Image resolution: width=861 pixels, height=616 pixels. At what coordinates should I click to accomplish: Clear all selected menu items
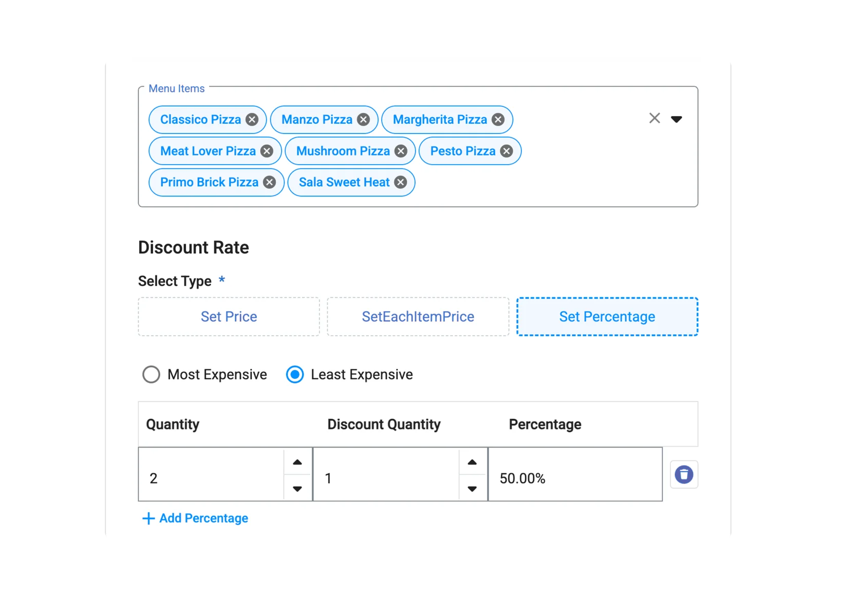654,119
